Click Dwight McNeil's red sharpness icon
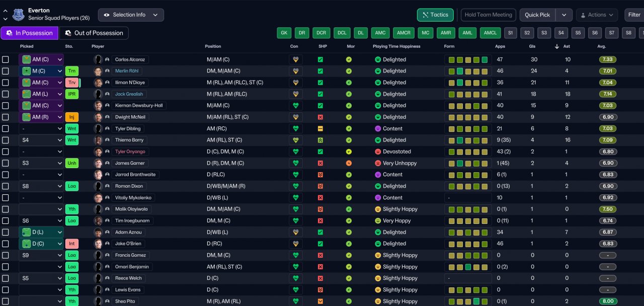This screenshot has width=644, height=306. tap(320, 117)
